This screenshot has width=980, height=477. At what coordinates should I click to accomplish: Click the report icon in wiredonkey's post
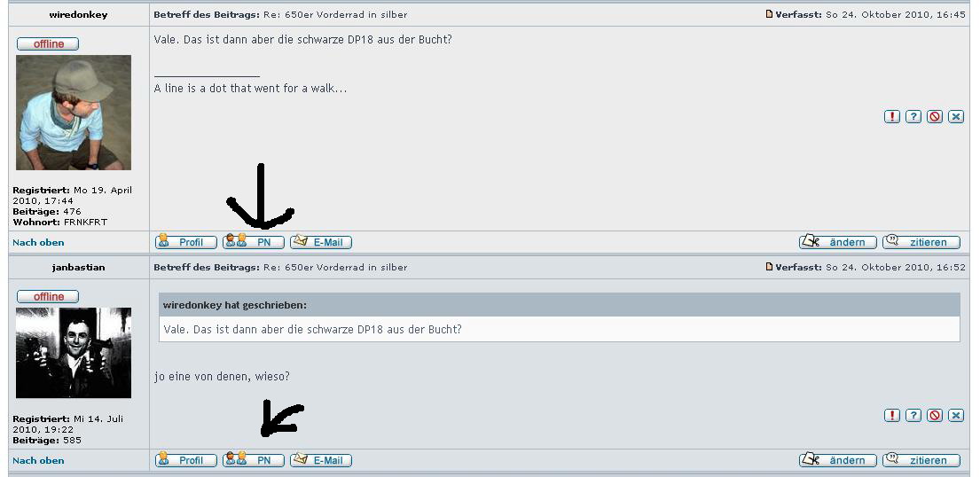[892, 116]
